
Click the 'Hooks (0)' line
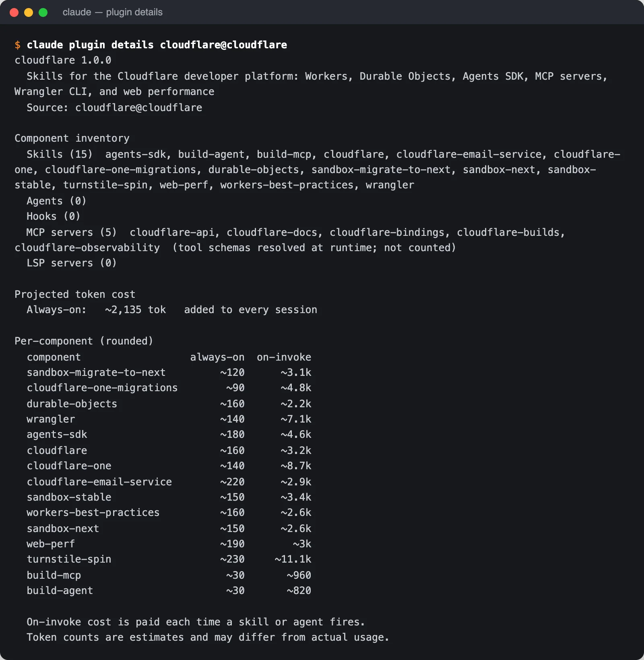click(x=54, y=217)
